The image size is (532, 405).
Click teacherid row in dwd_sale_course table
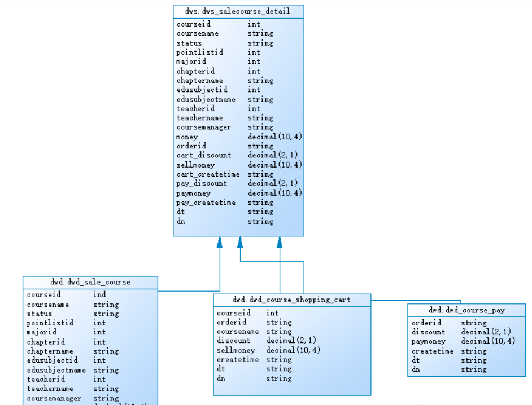[90, 379]
